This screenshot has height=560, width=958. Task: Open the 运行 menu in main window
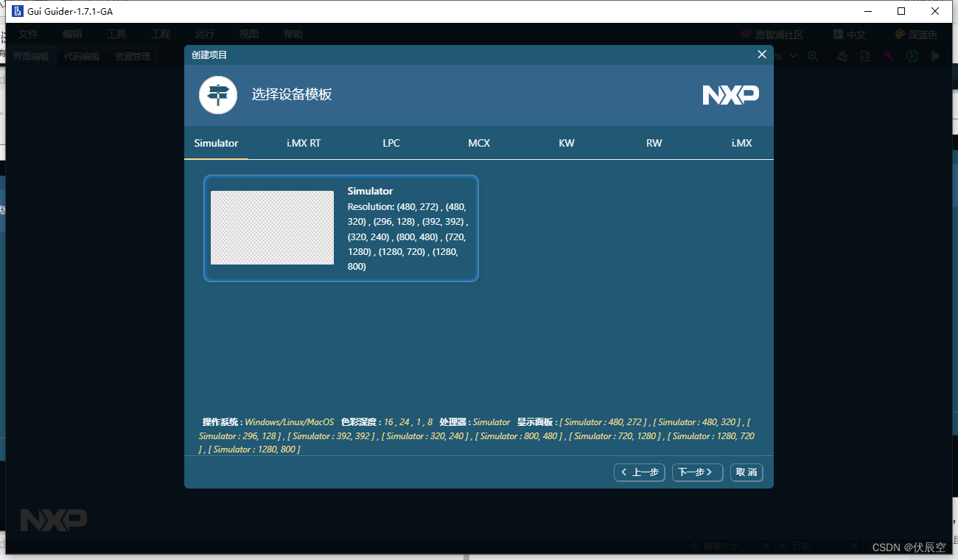click(205, 35)
